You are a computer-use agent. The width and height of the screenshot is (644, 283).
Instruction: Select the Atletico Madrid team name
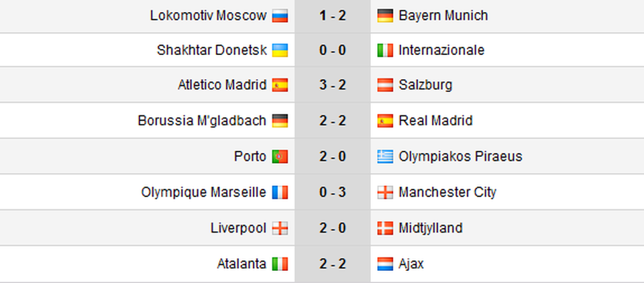pyautogui.click(x=222, y=85)
